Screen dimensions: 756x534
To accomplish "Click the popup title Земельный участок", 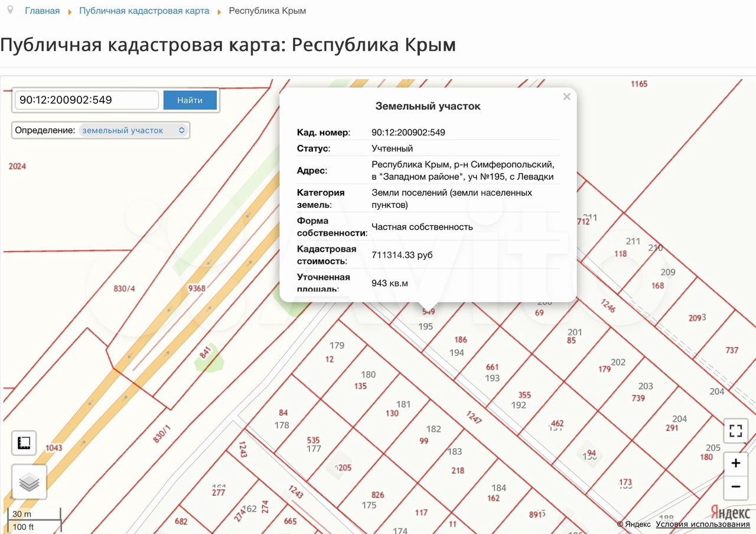I will coord(428,106).
